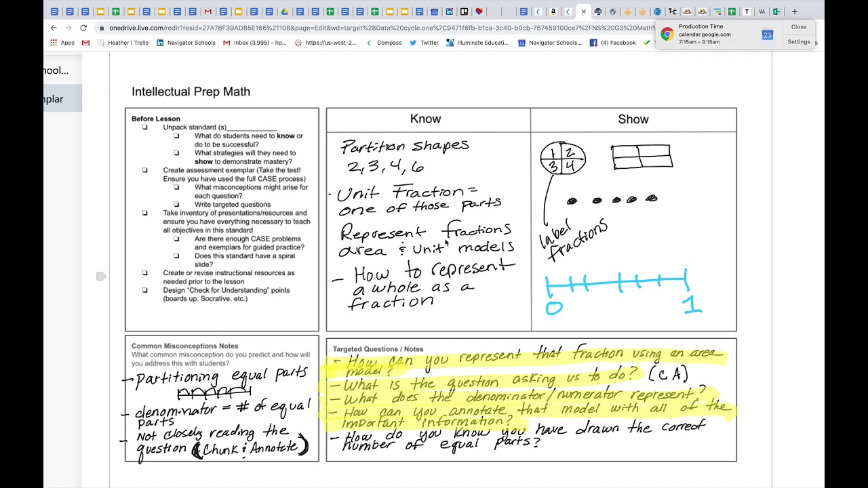Click the 'Show' column header
868x488 pixels.
tap(633, 119)
